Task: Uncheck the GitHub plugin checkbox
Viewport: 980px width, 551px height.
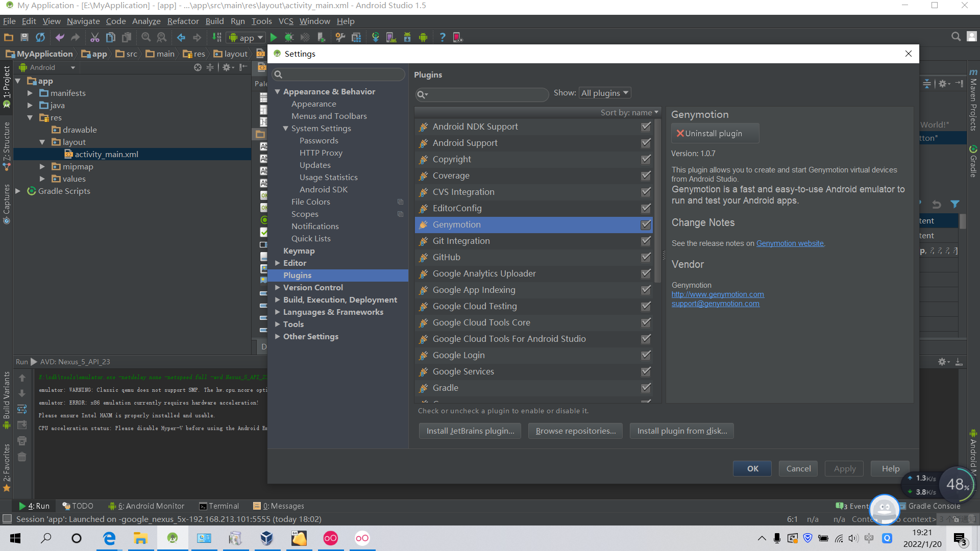Action: tap(646, 257)
